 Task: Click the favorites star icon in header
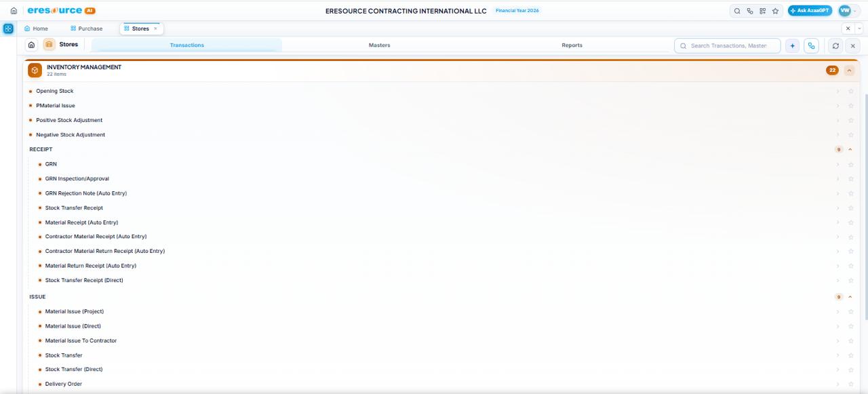(x=775, y=11)
